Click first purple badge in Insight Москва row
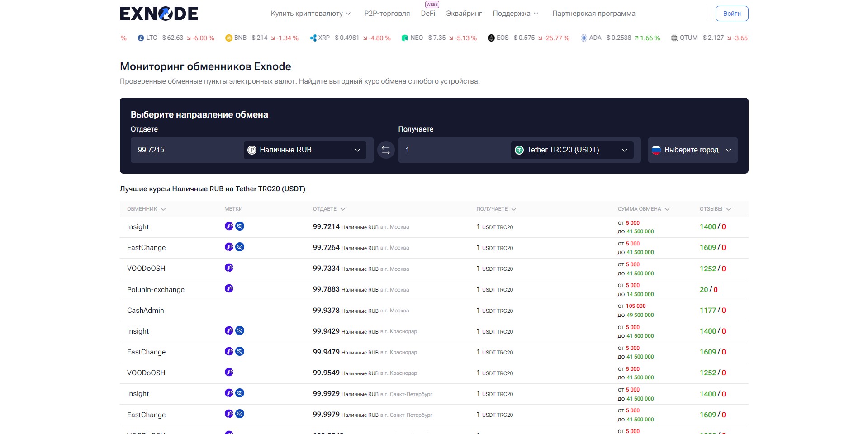 [x=229, y=226]
